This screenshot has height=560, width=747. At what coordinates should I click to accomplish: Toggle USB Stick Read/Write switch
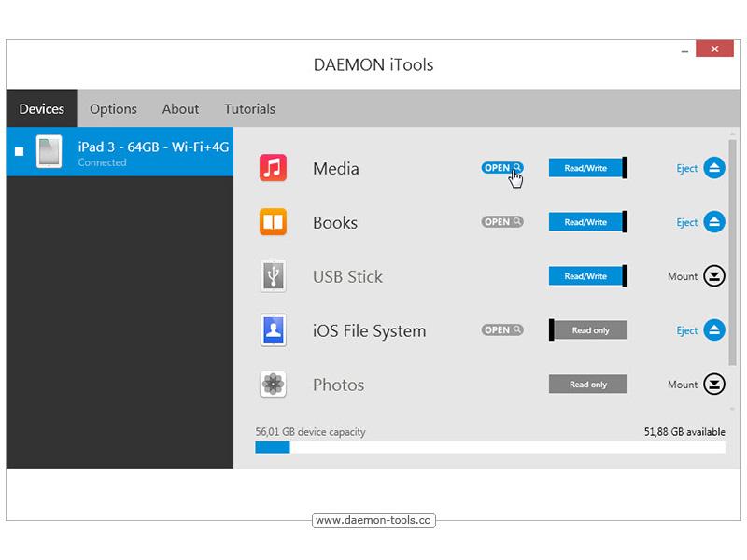(588, 275)
